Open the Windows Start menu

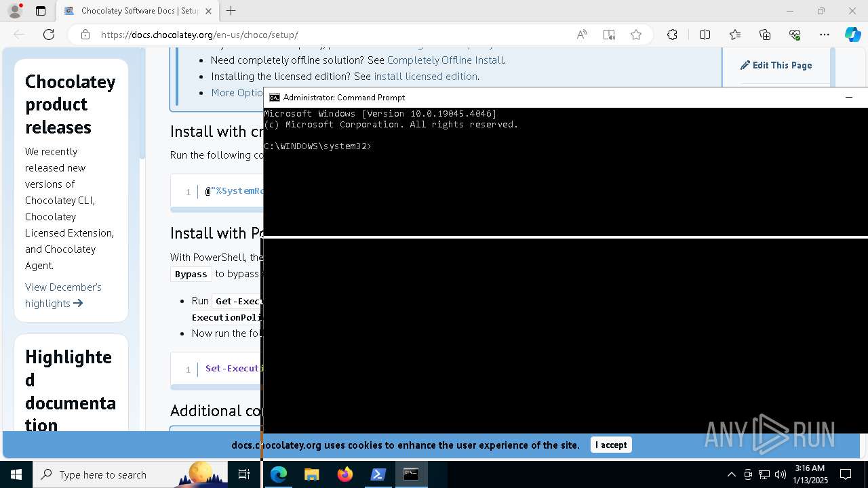coord(16,474)
